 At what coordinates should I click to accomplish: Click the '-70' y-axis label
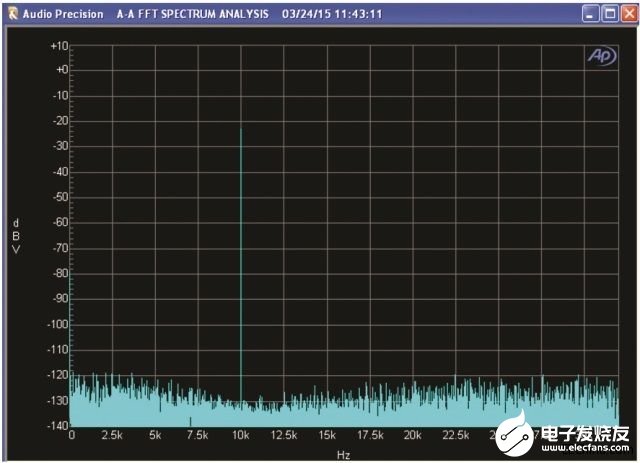pos(60,248)
